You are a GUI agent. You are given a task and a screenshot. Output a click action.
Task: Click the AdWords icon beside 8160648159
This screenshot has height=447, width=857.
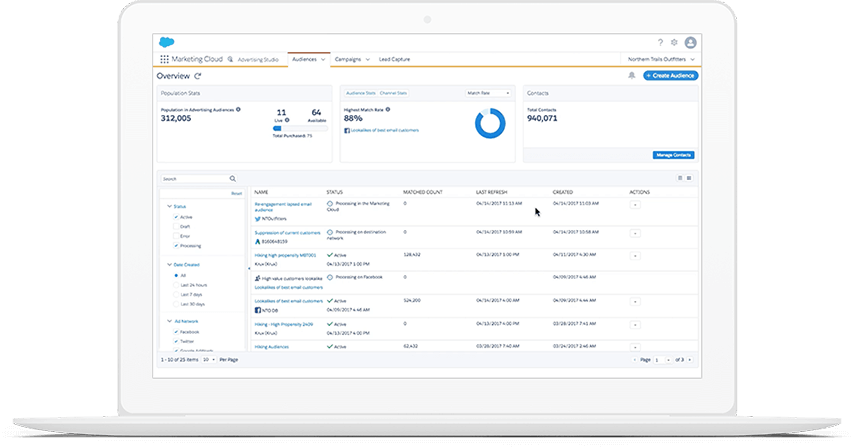(257, 242)
